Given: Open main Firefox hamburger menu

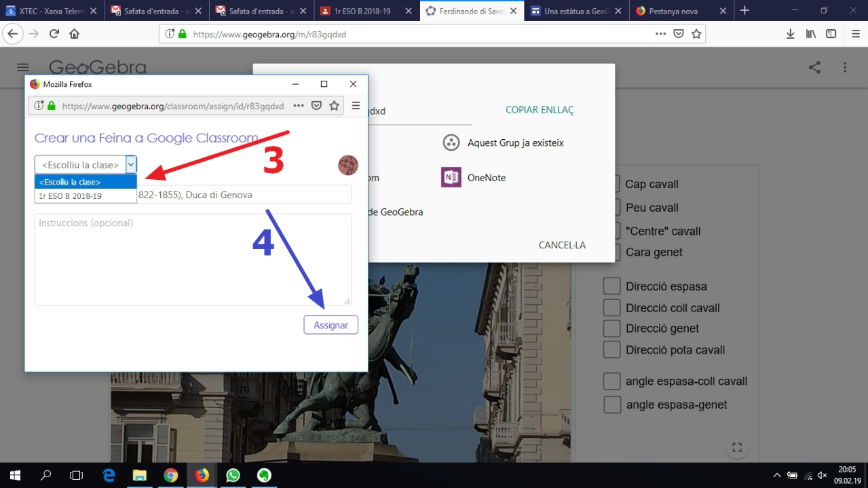Looking at the screenshot, I should click(x=855, y=34).
